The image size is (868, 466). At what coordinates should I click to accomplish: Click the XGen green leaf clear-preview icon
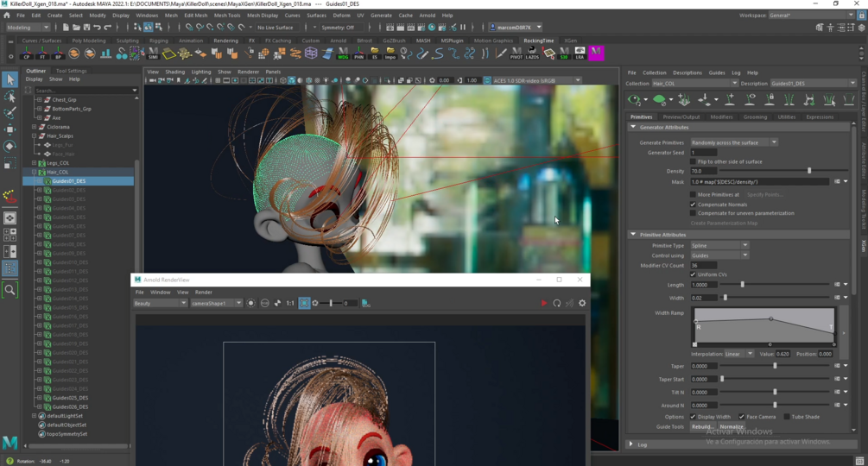tap(659, 99)
